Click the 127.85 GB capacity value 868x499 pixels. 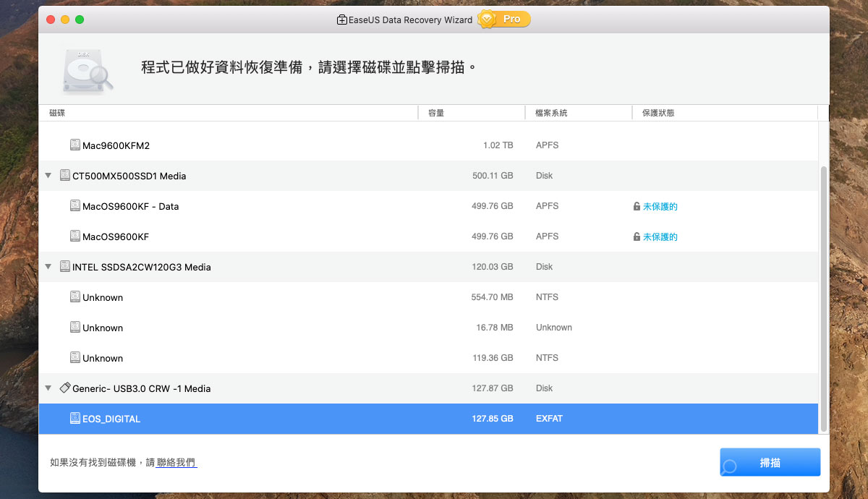click(493, 419)
